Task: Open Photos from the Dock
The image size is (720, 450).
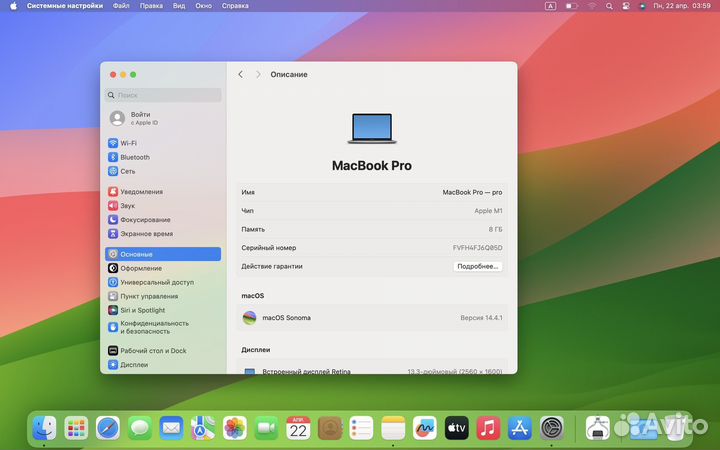Action: 235,428
